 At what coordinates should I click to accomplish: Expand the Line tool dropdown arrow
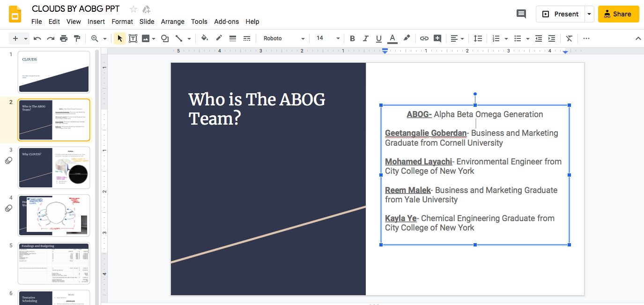189,38
